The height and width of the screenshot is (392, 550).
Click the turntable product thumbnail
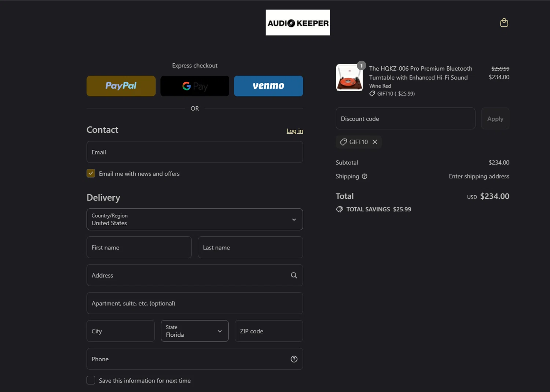(349, 78)
